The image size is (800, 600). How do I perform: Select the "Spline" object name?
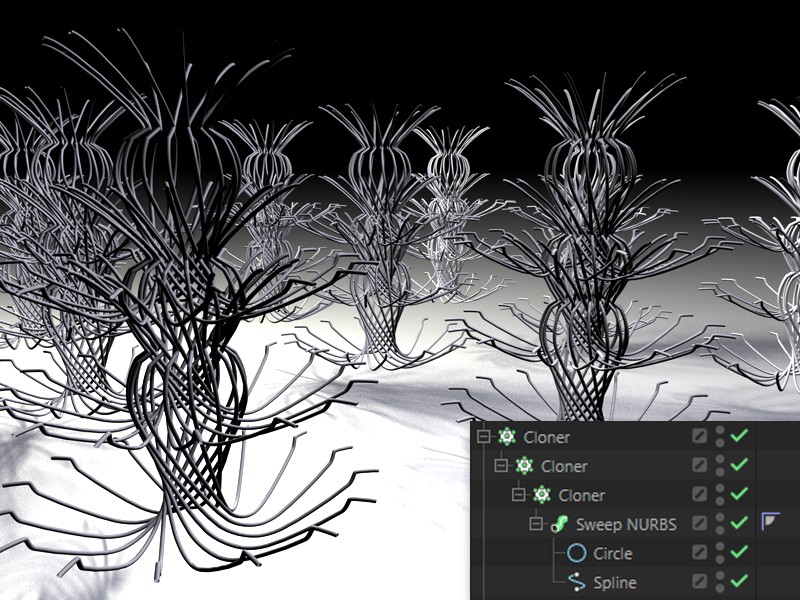pyautogui.click(x=615, y=583)
